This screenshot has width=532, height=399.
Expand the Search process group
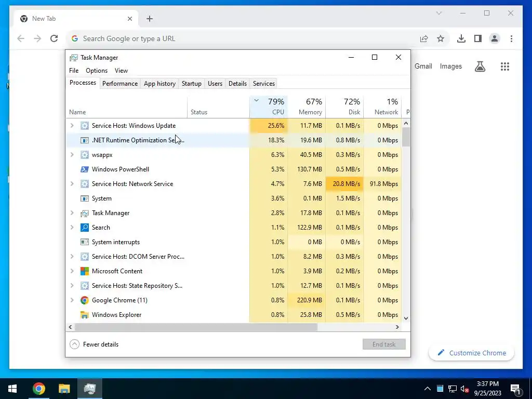(x=72, y=228)
